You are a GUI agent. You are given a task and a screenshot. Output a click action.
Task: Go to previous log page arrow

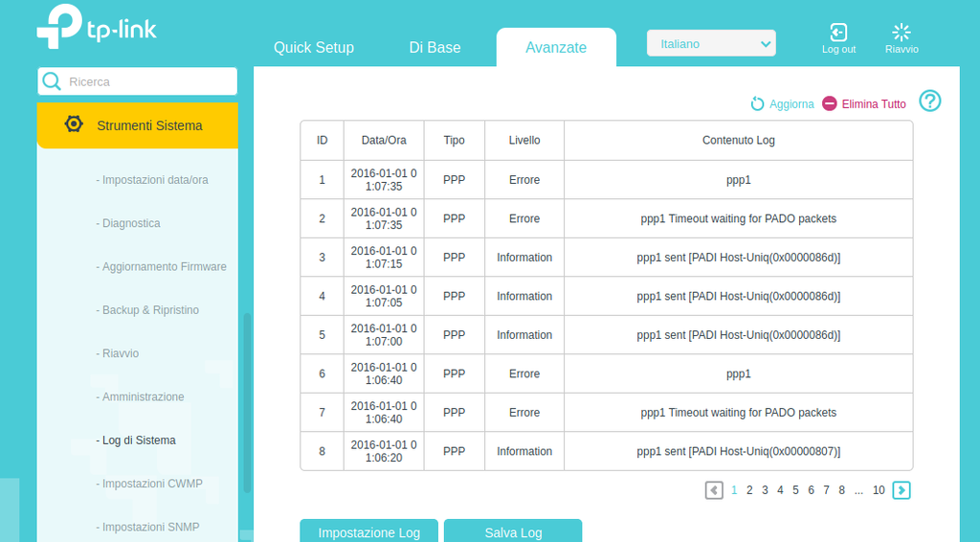coord(714,490)
